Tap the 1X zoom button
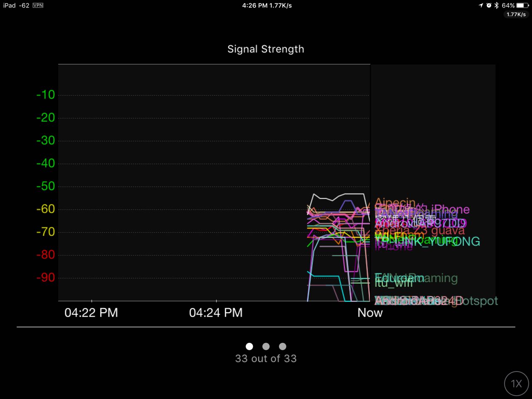Image resolution: width=532 pixels, height=399 pixels. pyautogui.click(x=516, y=384)
